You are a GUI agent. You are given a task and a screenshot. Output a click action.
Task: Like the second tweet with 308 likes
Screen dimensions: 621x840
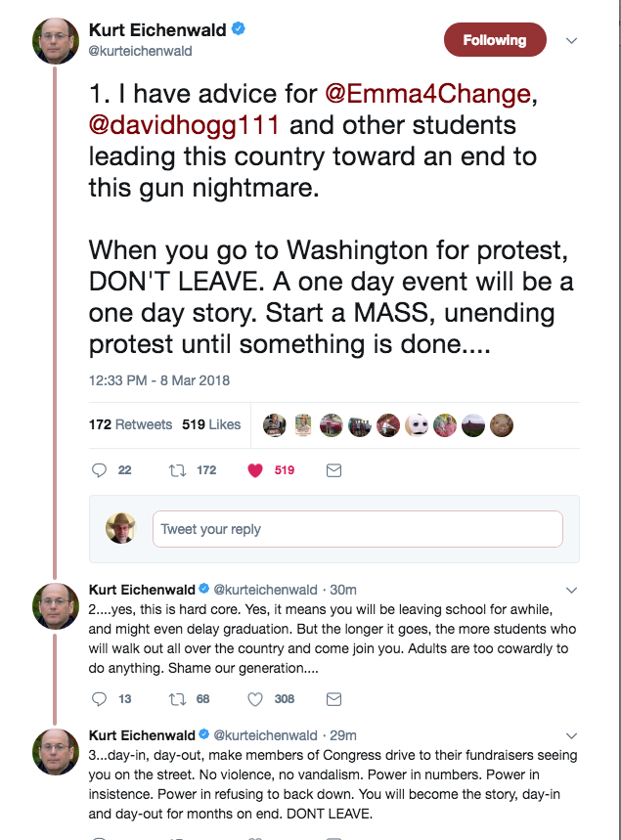(x=255, y=699)
